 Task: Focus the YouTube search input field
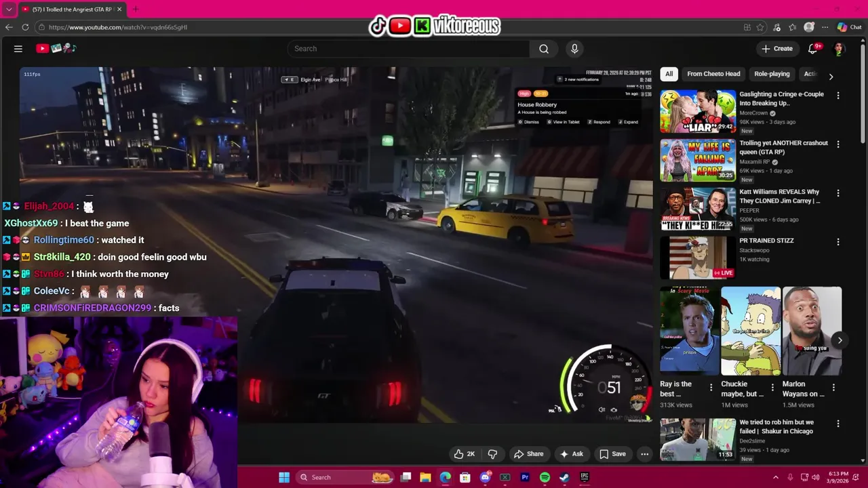pyautogui.click(x=409, y=49)
